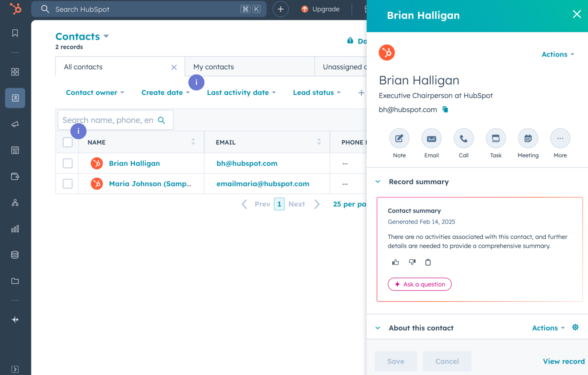This screenshot has height=375, width=588.
Task: Select page 1 in pagination
Action: (x=279, y=204)
